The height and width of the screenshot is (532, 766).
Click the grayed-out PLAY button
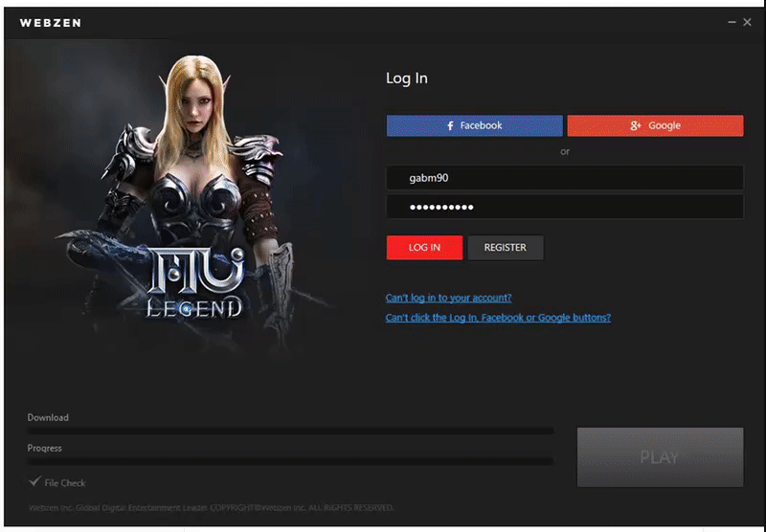660,457
